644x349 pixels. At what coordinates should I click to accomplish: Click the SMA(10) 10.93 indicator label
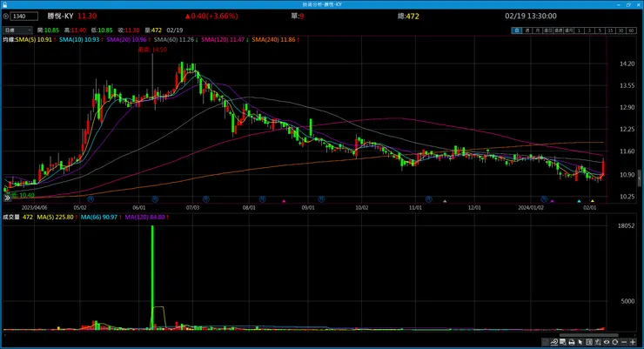pos(80,40)
